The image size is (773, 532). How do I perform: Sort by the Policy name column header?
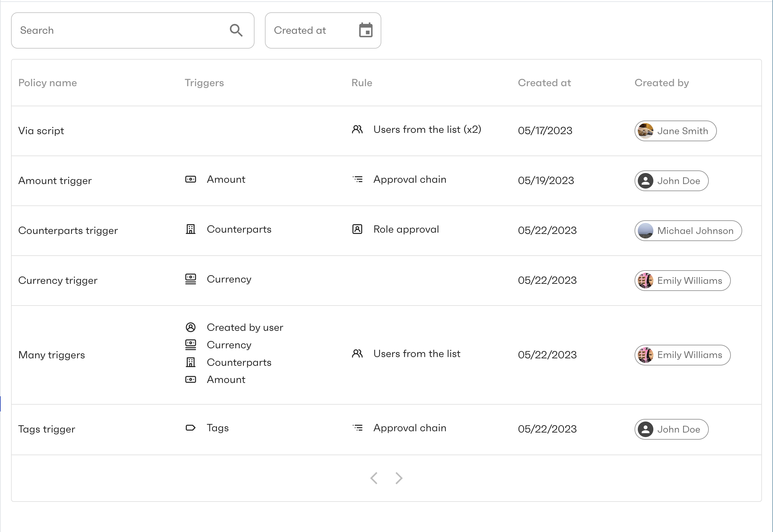pos(48,83)
